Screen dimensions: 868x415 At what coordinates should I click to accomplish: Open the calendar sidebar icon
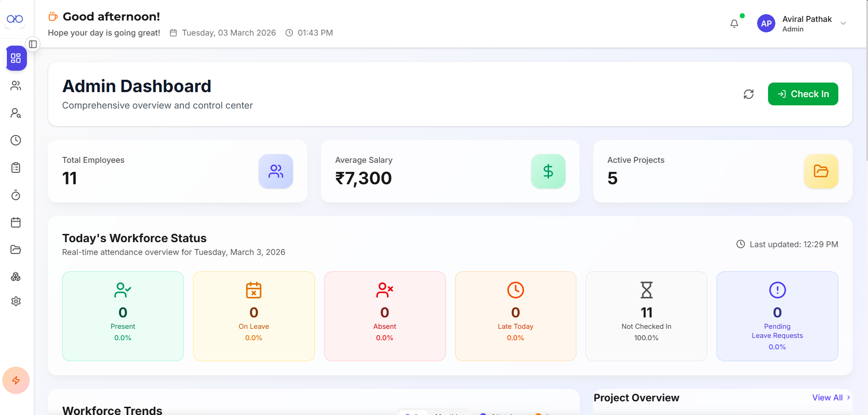[x=16, y=223]
